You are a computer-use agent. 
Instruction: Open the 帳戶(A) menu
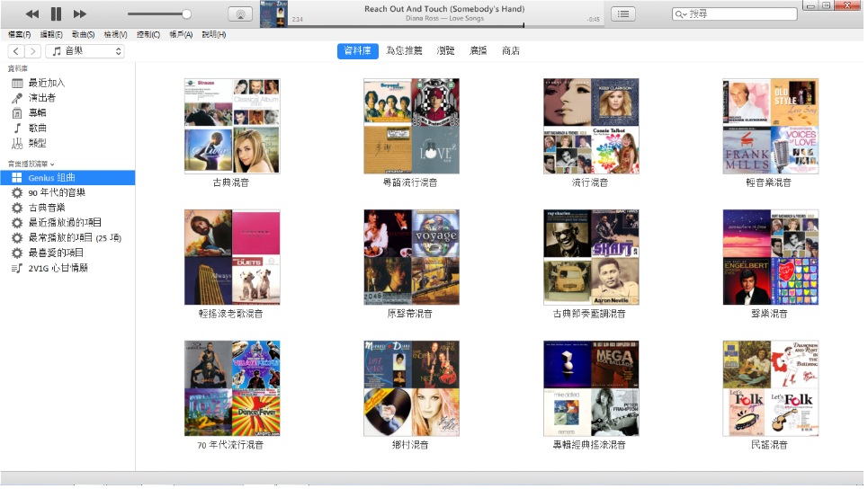pos(181,34)
